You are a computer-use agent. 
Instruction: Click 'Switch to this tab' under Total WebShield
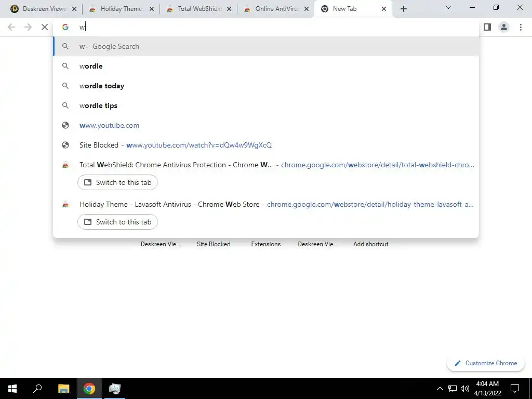tap(117, 182)
